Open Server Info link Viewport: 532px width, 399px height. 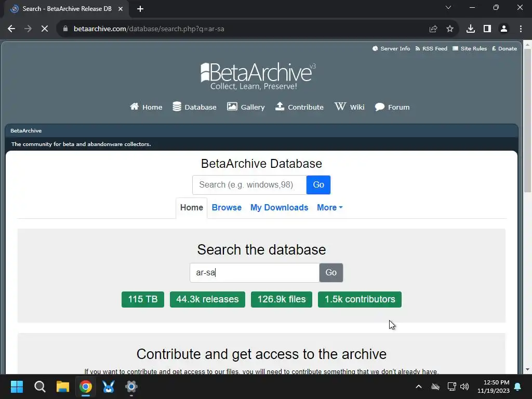[x=391, y=48]
